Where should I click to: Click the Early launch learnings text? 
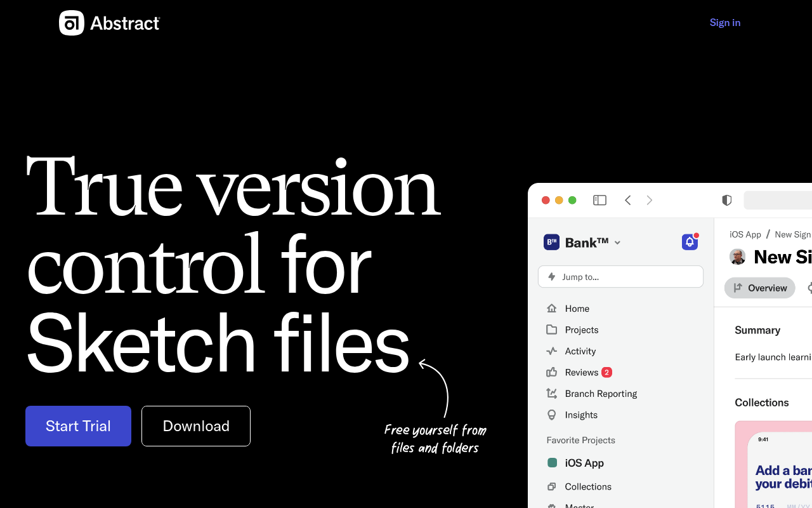pos(773,357)
